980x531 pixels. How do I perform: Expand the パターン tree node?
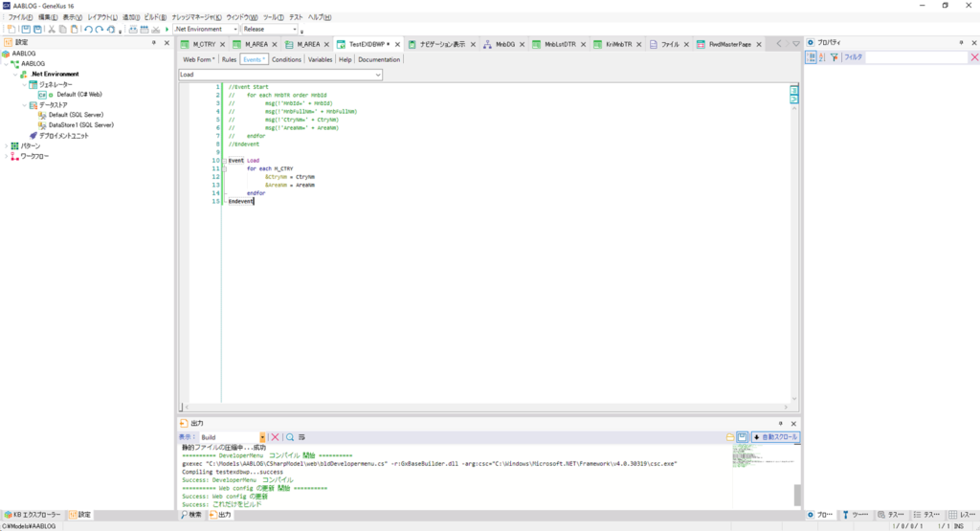(x=7, y=146)
